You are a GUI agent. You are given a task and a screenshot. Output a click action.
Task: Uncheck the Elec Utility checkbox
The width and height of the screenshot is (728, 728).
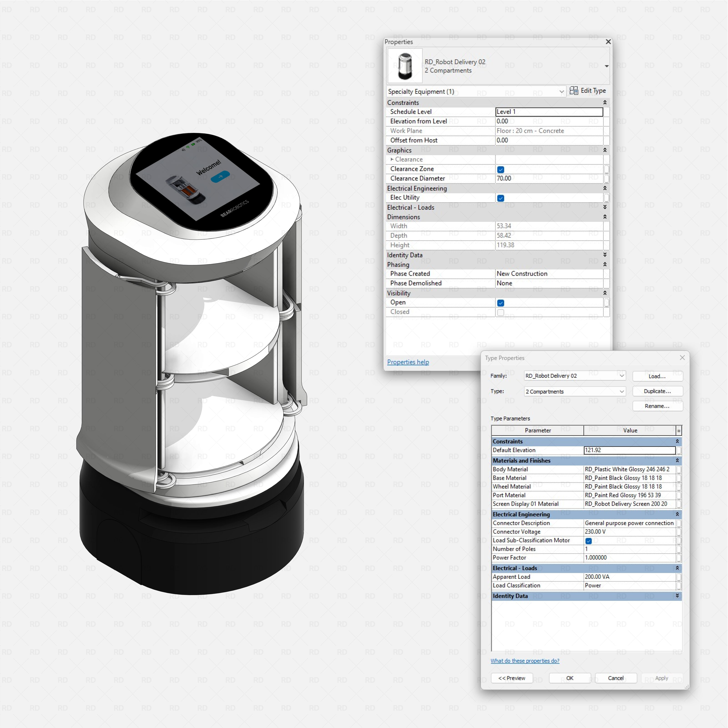(x=501, y=198)
